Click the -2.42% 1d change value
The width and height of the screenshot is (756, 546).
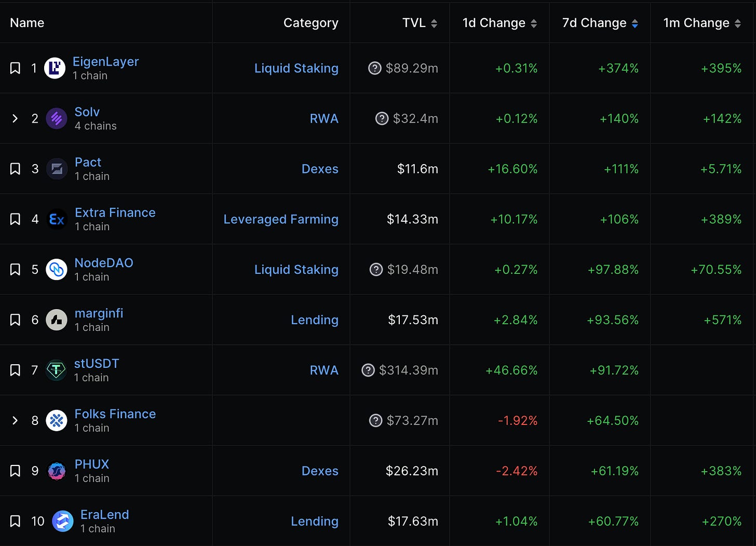coord(517,471)
